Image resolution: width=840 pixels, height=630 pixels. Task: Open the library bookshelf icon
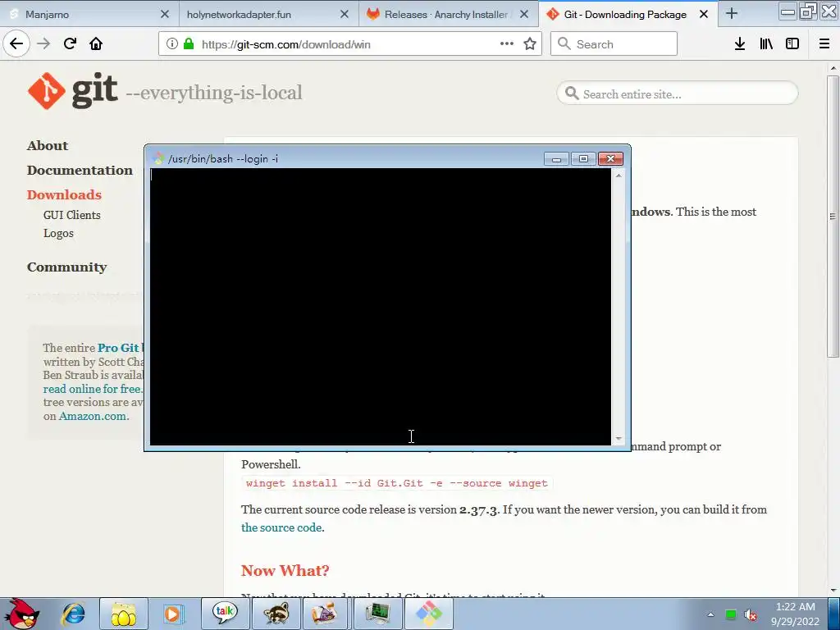coord(766,44)
